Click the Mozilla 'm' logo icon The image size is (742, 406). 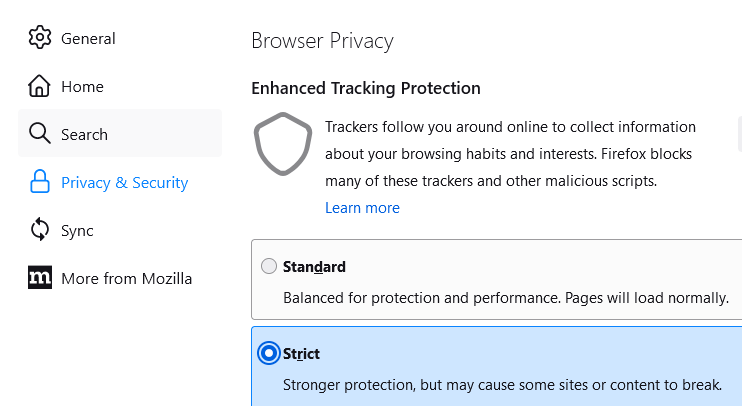(40, 278)
